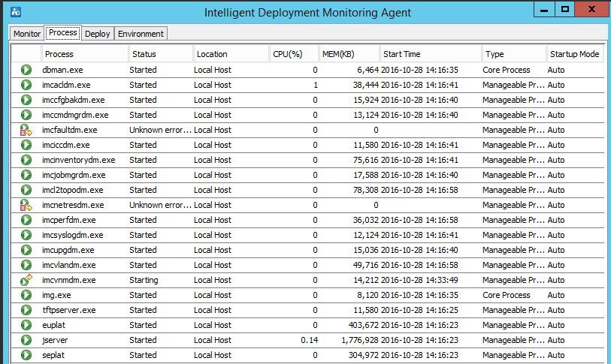Select the imcvnmdm.exe process name
Viewport: 611px width, 364px height.
pyautogui.click(x=69, y=280)
